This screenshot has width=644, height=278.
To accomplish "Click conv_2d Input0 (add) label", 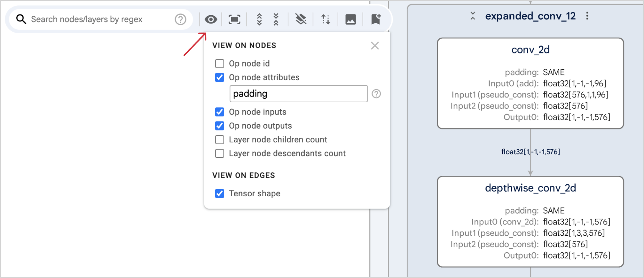I will (513, 84).
